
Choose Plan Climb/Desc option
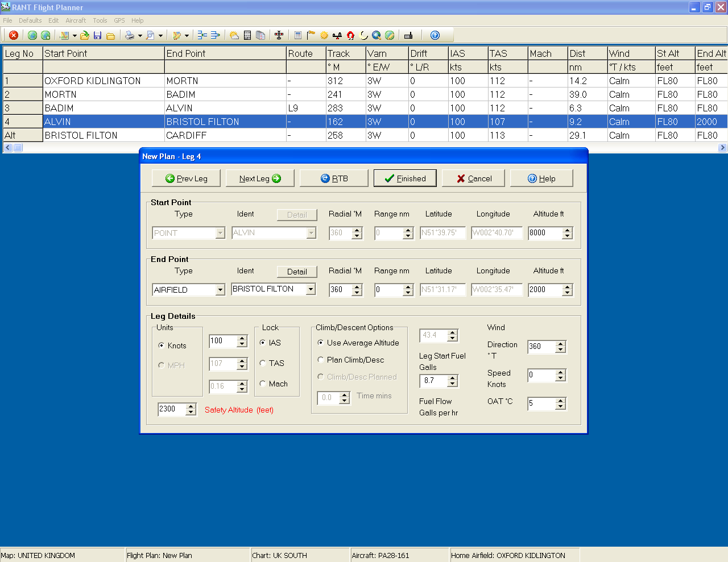pyautogui.click(x=321, y=360)
